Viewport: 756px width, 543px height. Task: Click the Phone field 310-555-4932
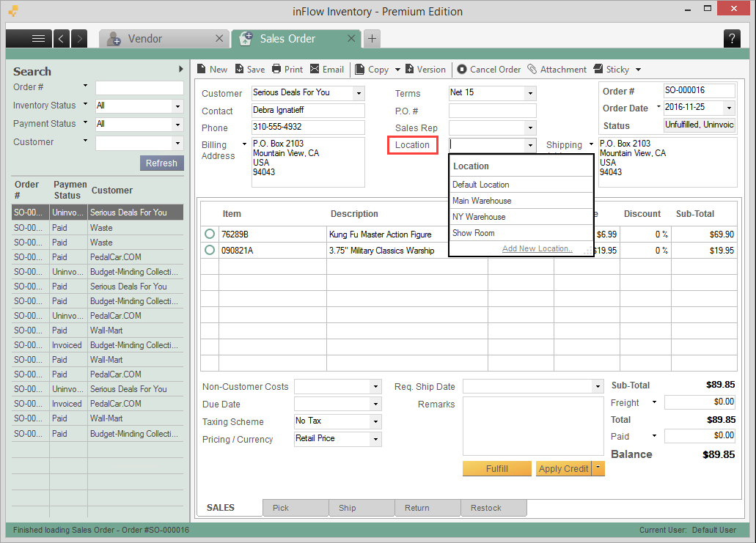tap(308, 128)
